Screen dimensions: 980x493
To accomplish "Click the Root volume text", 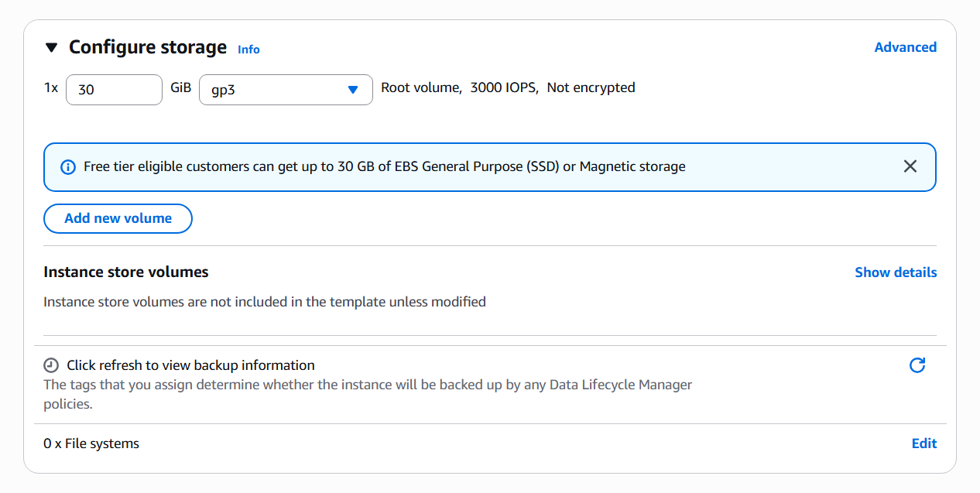I will pyautogui.click(x=421, y=87).
